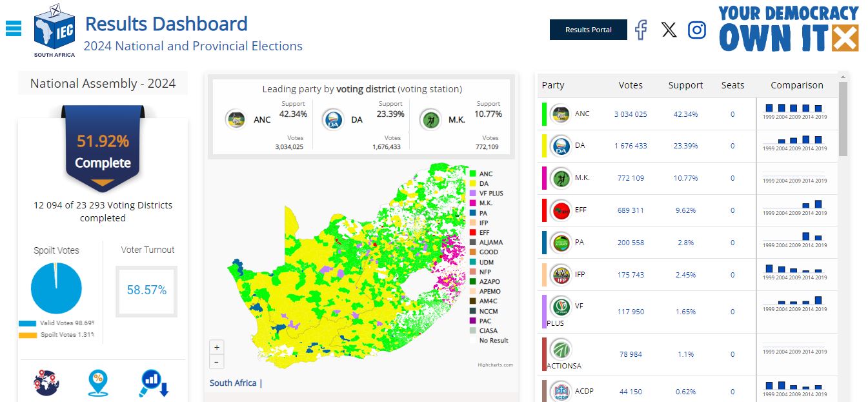868x402 pixels.
Task: Zoom in the map with plus button
Action: [x=217, y=347]
